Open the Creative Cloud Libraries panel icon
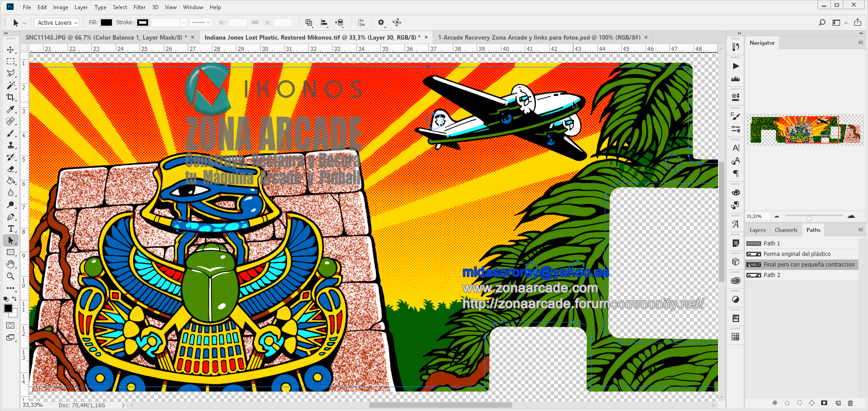The width and height of the screenshot is (868, 411). point(735,281)
